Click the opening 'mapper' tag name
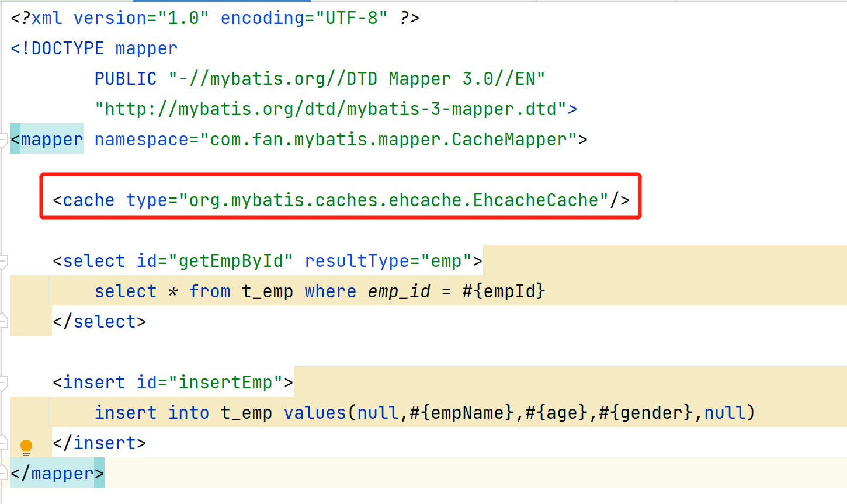The width and height of the screenshot is (847, 504). [52, 140]
